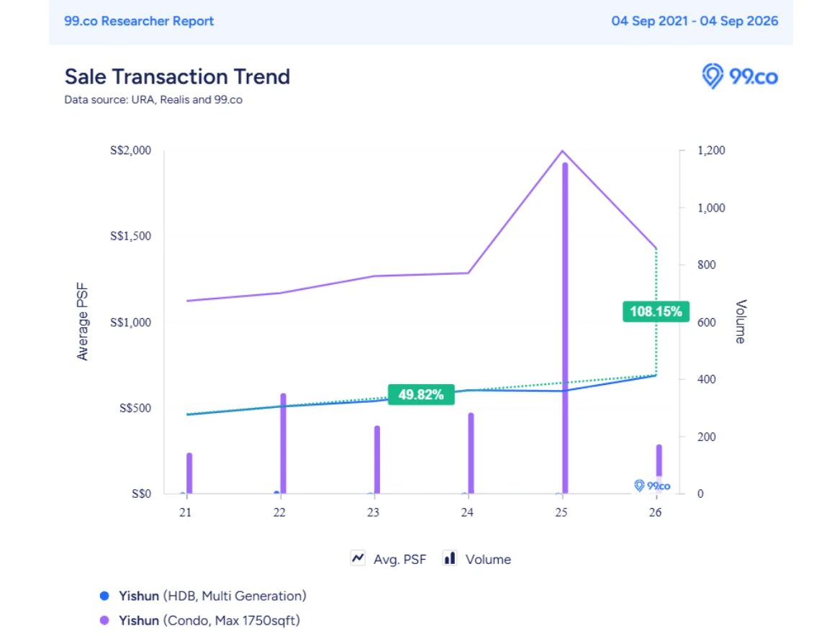Toggle the Yishun (Condo, Max 1750sqft) series
This screenshot has width=840, height=641.
(x=209, y=620)
